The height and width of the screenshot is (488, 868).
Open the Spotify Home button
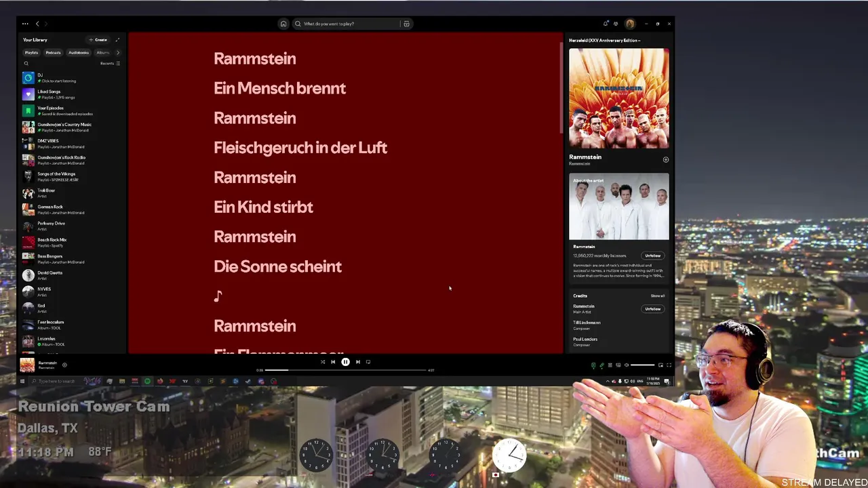[283, 24]
